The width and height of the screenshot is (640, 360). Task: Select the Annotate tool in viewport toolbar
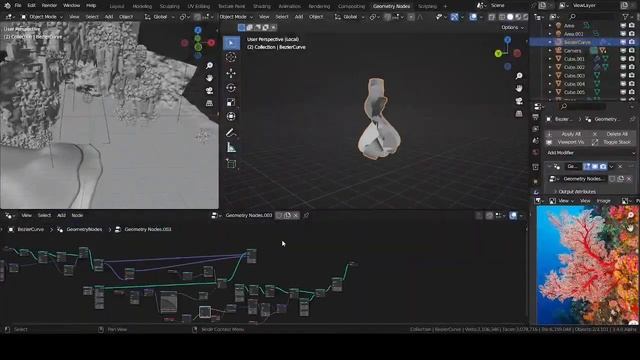(231, 133)
